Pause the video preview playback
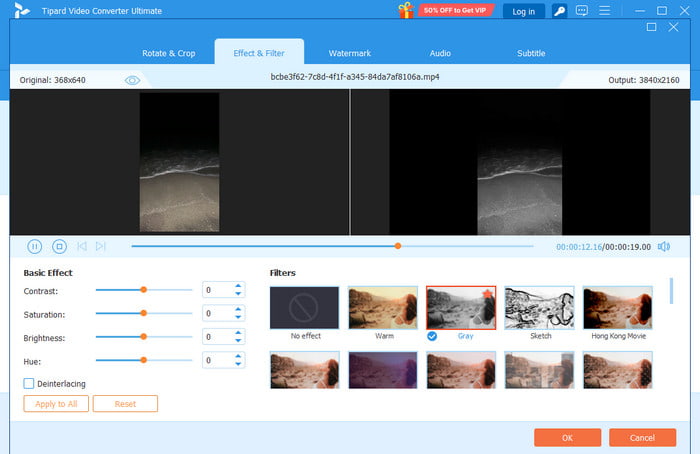Screen dimensions: 700x454 (x=34, y=246)
